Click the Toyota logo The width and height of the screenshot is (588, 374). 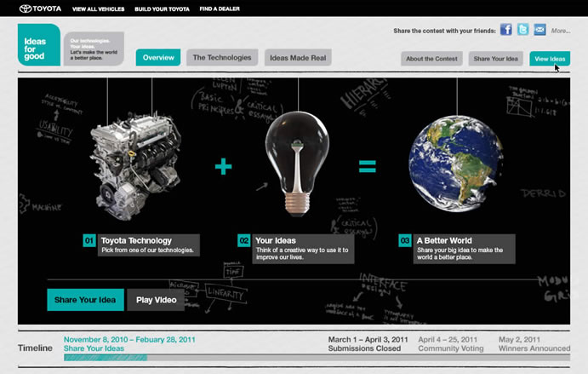pos(40,9)
